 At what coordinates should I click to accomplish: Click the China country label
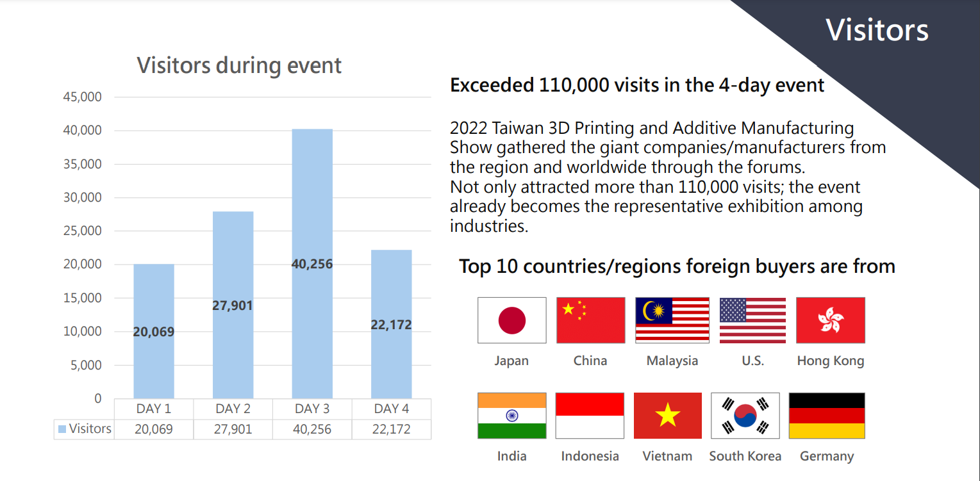pyautogui.click(x=590, y=361)
